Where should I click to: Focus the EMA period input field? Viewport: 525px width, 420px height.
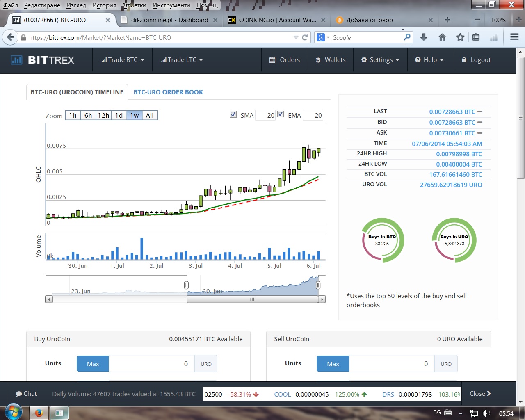point(313,116)
